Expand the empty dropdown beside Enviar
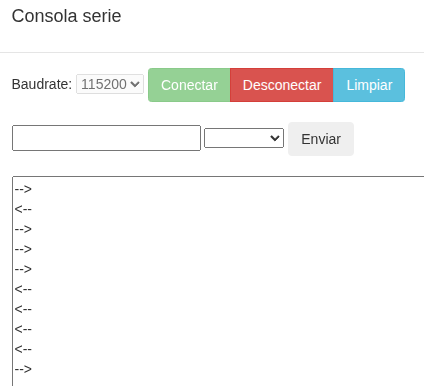The height and width of the screenshot is (386, 424). coord(244,138)
